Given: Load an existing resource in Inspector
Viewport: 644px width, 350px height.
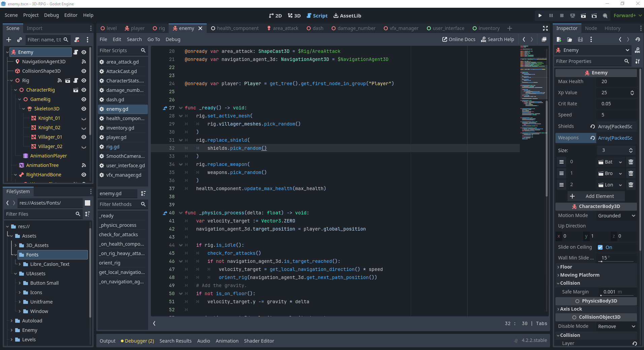Looking at the screenshot, I should (570, 39).
